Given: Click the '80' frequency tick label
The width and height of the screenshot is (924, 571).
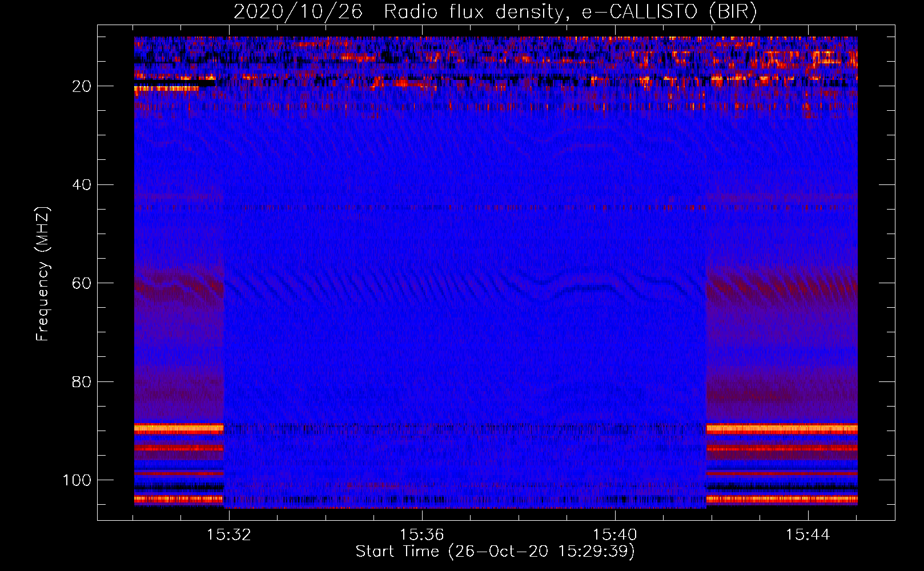Looking at the screenshot, I should [x=81, y=381].
